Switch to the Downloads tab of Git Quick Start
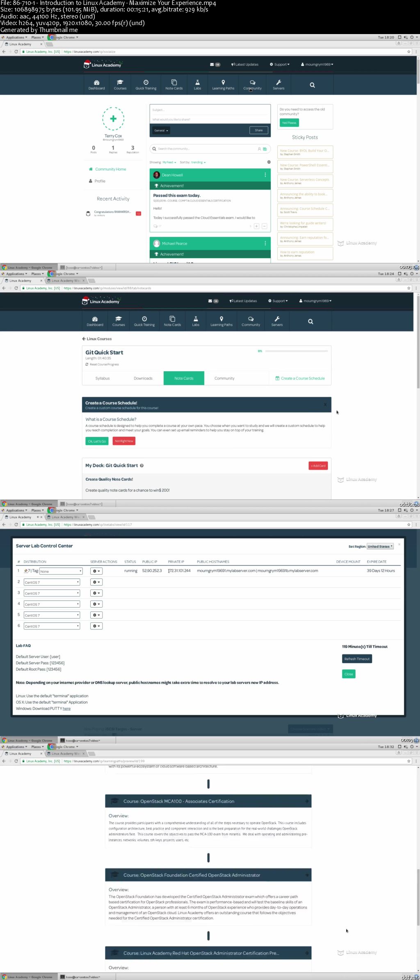 pyautogui.click(x=143, y=378)
